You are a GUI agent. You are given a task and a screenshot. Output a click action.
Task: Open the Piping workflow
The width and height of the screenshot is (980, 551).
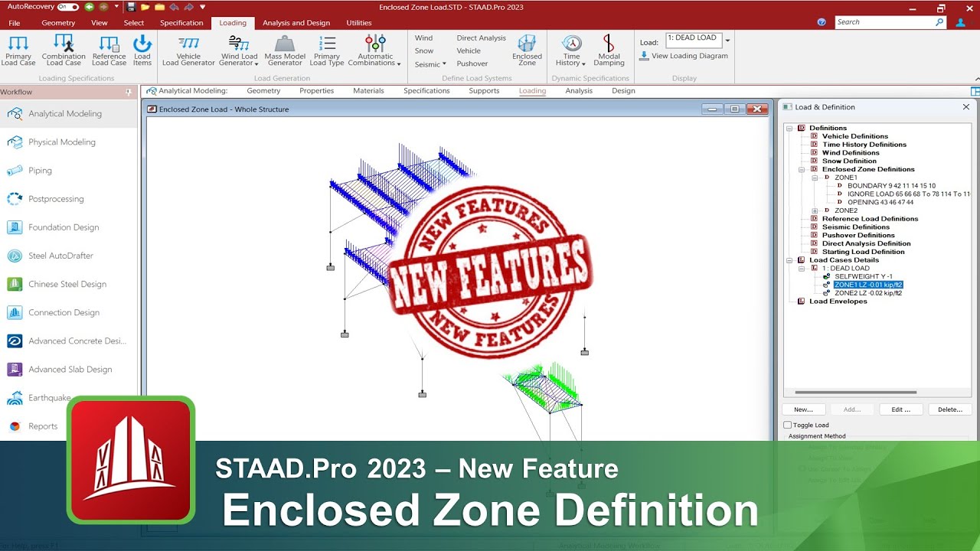tap(40, 171)
